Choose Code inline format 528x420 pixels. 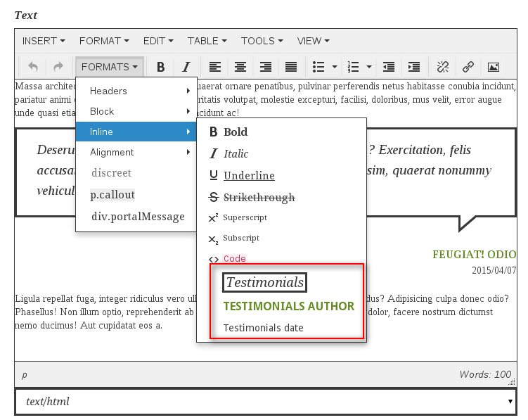point(281,258)
